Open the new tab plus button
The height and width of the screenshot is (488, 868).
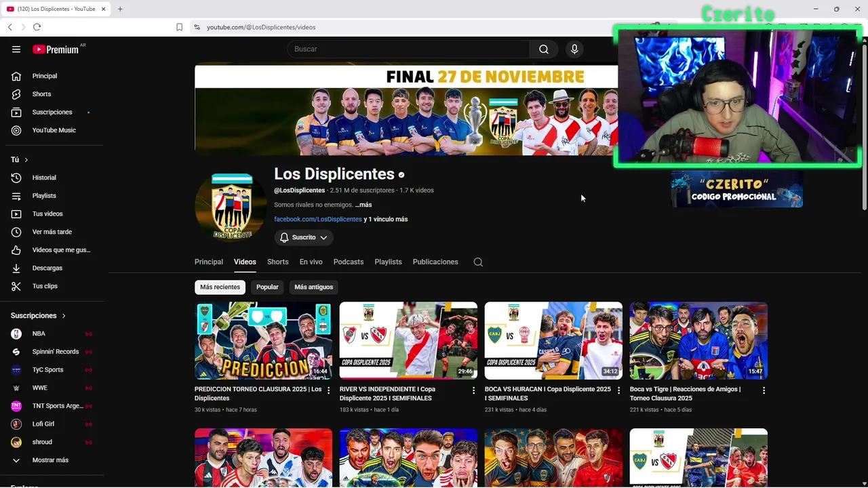tap(120, 9)
